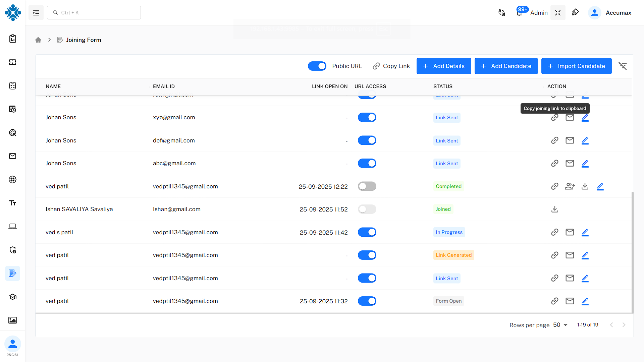Click the filter toggle icon above Action column

pos(623,66)
